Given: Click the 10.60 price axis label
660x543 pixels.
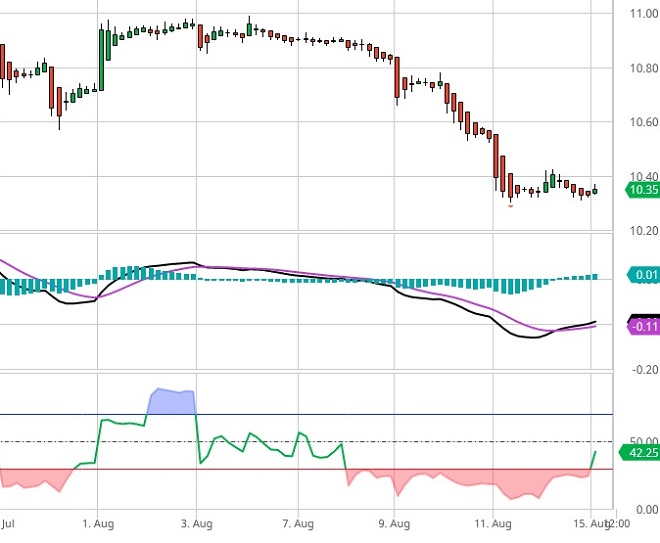Looking at the screenshot, I should coord(644,122).
